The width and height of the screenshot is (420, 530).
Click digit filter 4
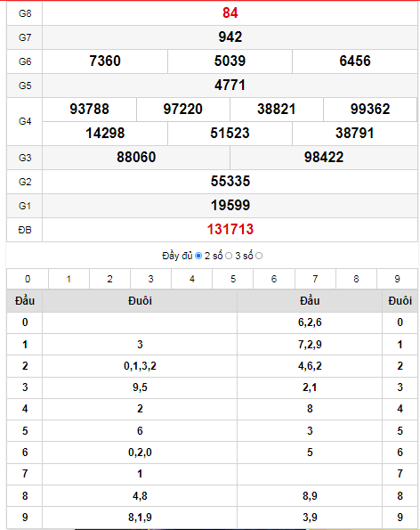192,279
